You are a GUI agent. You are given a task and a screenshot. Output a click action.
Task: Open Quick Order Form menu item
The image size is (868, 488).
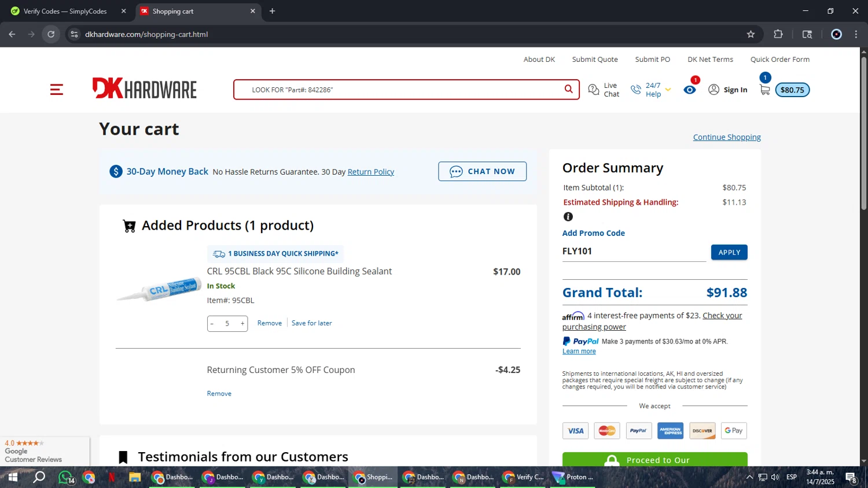click(x=780, y=60)
